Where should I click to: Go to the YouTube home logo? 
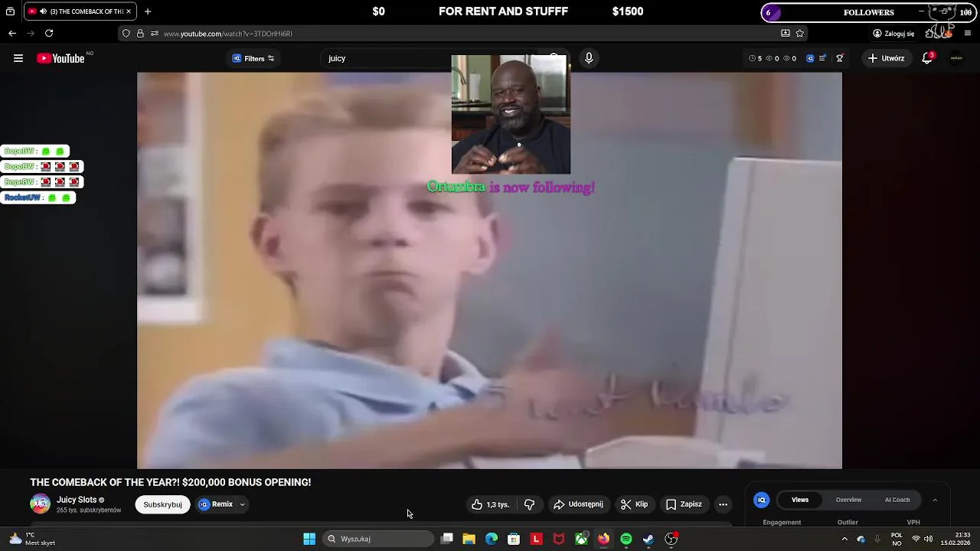pyautogui.click(x=60, y=58)
